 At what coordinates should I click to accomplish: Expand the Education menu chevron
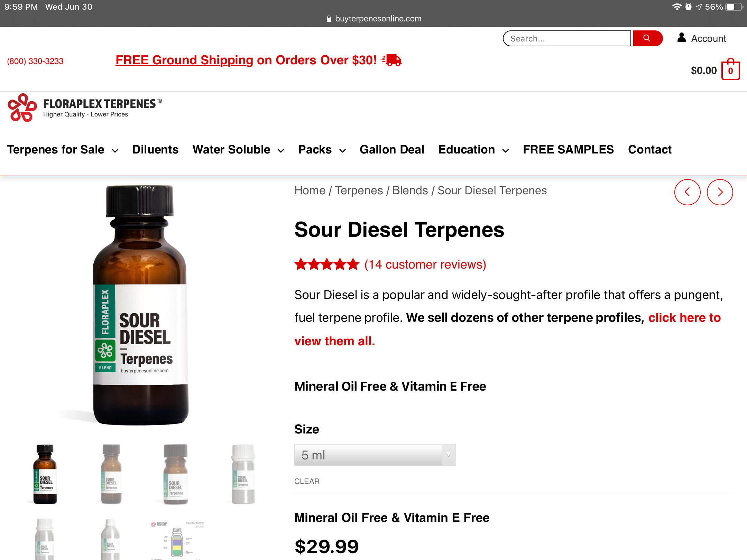[506, 151]
